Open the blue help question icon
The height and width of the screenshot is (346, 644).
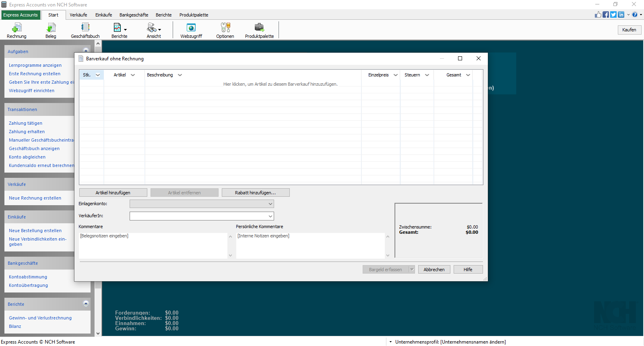pyautogui.click(x=635, y=14)
